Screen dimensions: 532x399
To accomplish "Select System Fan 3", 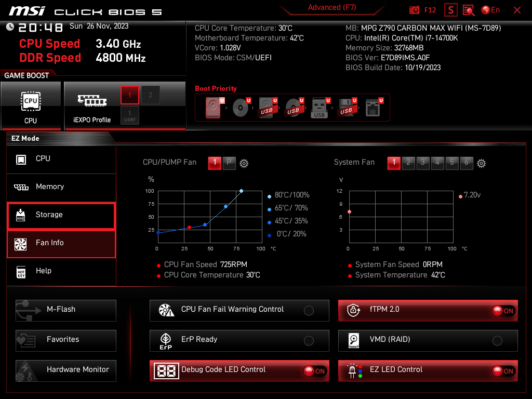I will (423, 163).
